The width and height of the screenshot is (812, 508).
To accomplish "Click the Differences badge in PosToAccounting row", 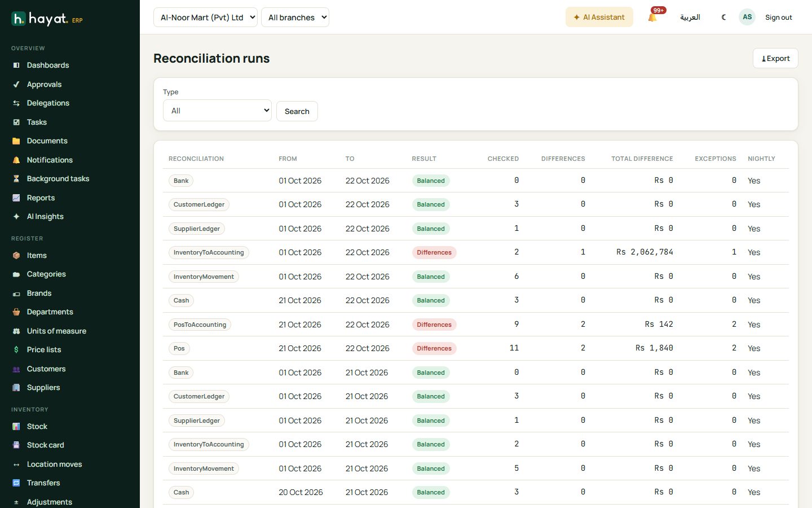I will pyautogui.click(x=434, y=325).
